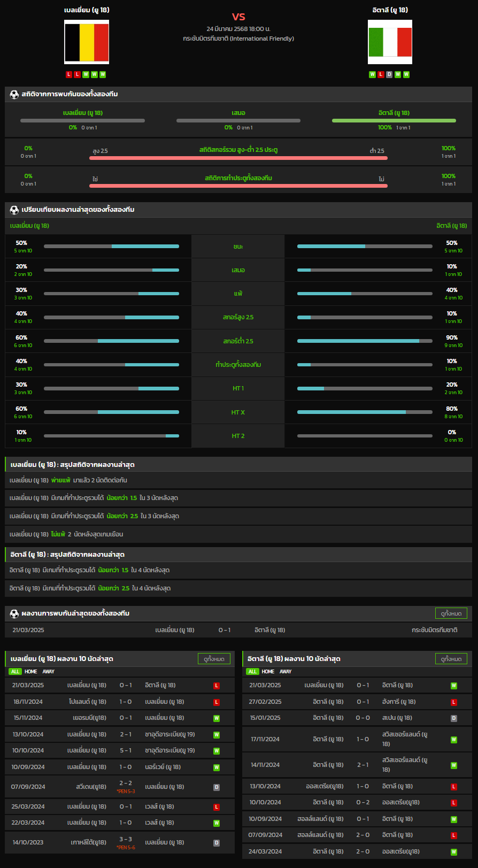Click the W badge on Belgium row 22/03/2024
478x868 pixels.
pos(217,823)
